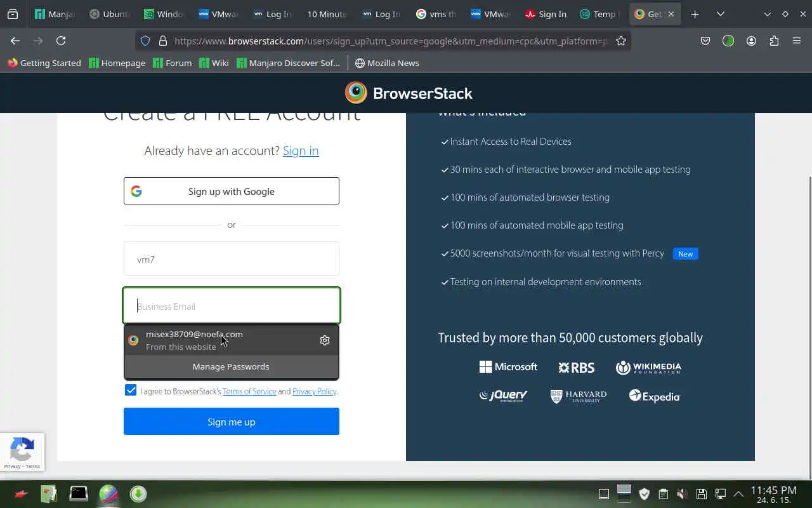Switch to the Manjaro tab
The width and height of the screenshot is (812, 508).
(x=55, y=14)
